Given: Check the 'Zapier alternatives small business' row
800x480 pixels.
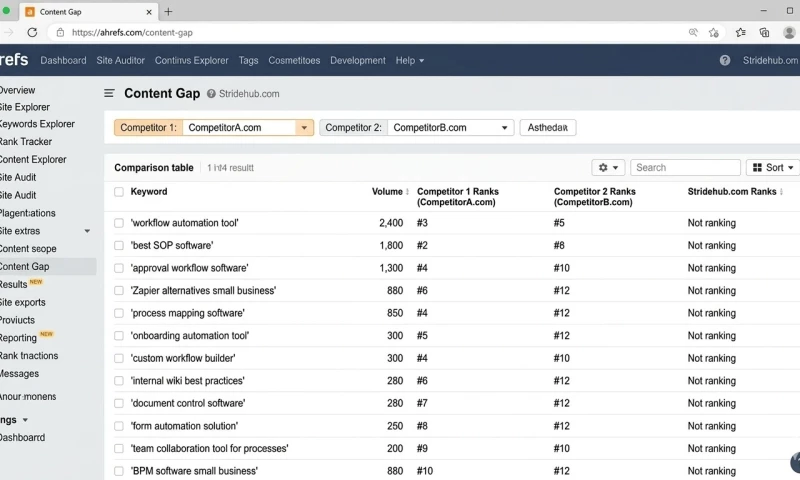Looking at the screenshot, I should pyautogui.click(x=119, y=290).
